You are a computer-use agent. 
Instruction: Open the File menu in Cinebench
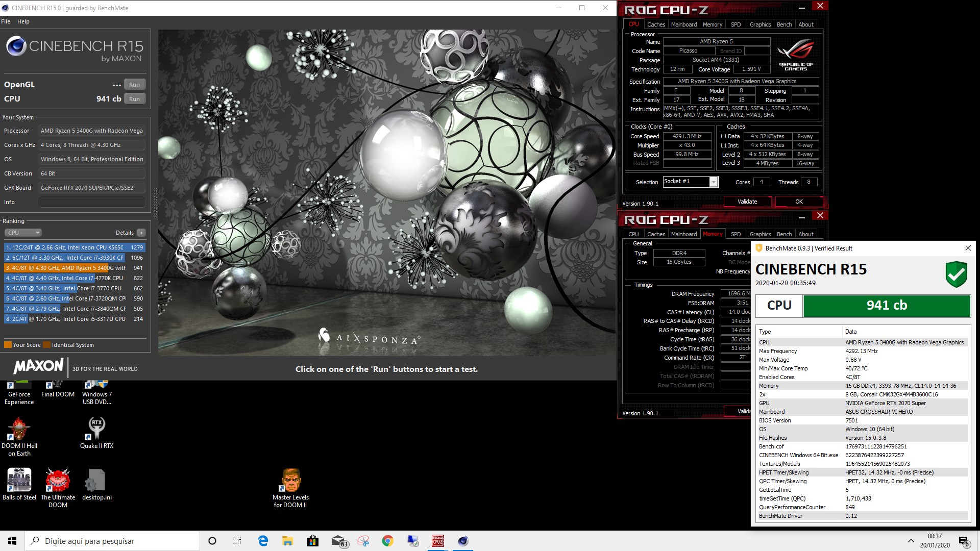pyautogui.click(x=6, y=21)
